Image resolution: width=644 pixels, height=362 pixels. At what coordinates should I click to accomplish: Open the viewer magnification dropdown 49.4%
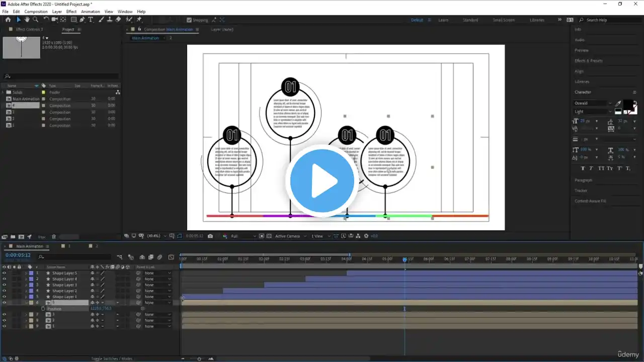[156, 236]
